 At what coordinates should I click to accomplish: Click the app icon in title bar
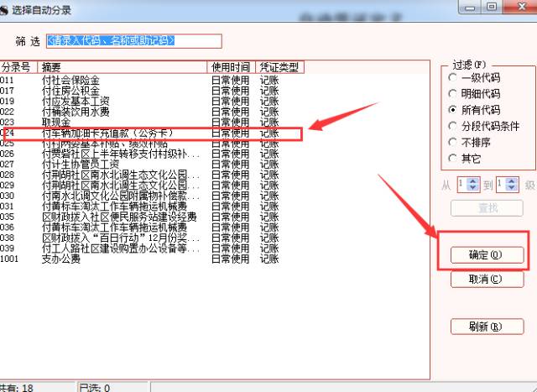point(5,11)
